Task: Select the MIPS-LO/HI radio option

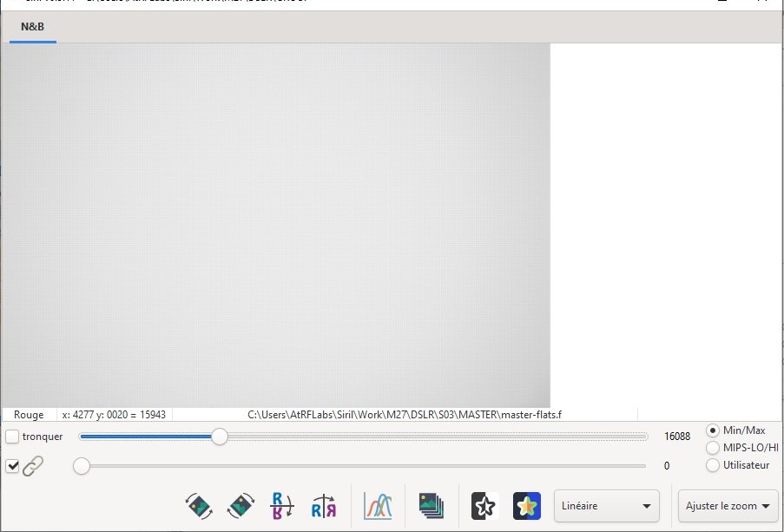Action: [x=713, y=448]
